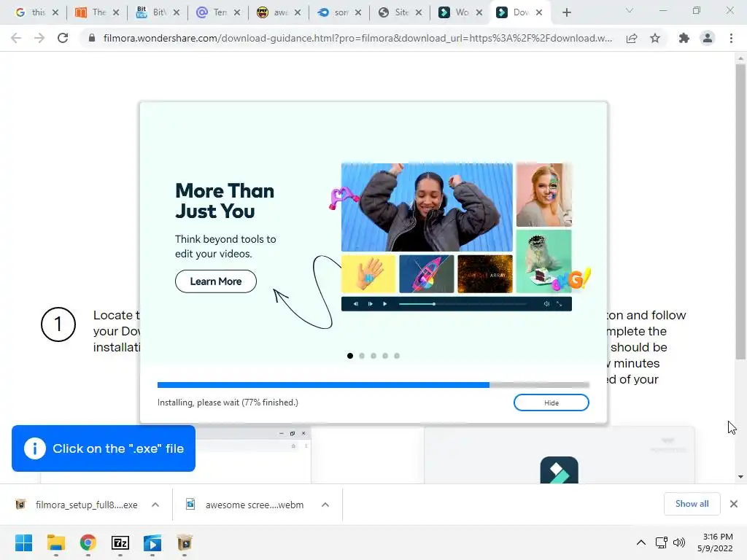
Task: Select the fifth carousel dot
Action: point(397,356)
